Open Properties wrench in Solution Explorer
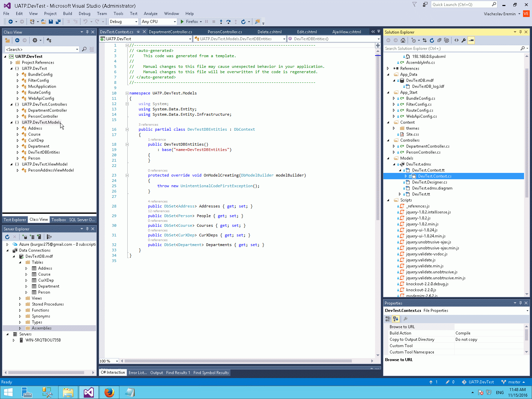Image resolution: width=532 pixels, height=399 pixels. 464,40
